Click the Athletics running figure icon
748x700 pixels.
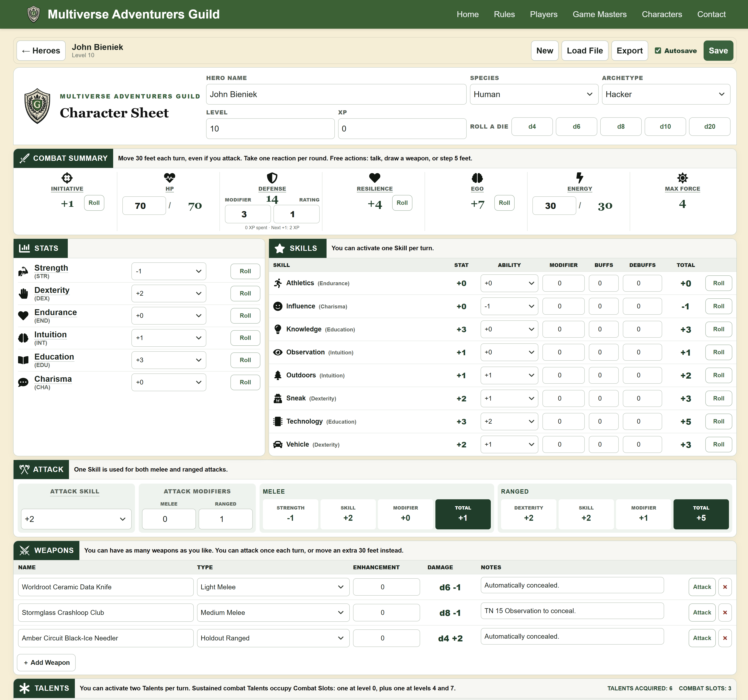278,283
